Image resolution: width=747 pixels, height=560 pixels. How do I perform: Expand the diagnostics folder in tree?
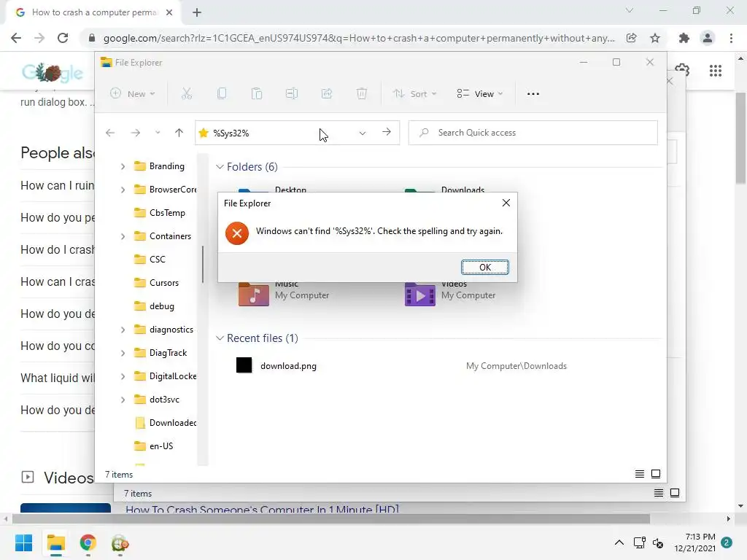(123, 330)
